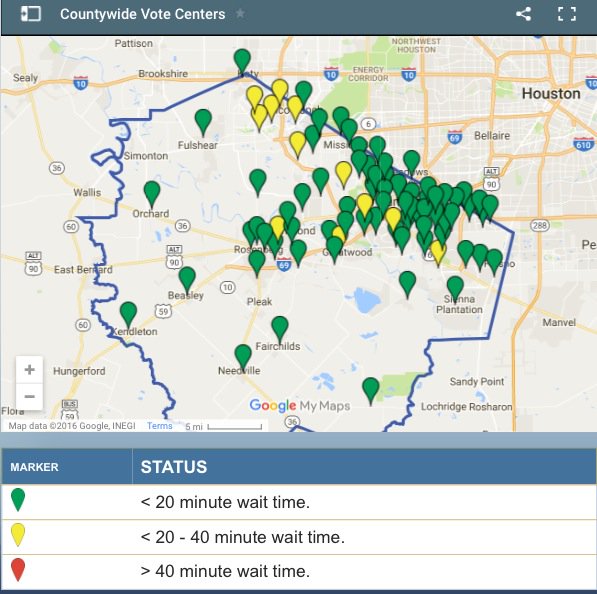Click '< 20 minute wait time.' row
The width and height of the screenshot is (597, 594).
[298, 502]
